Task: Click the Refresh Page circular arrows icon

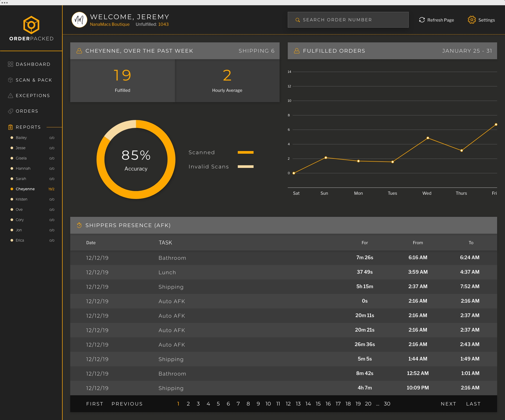Action: (x=422, y=20)
